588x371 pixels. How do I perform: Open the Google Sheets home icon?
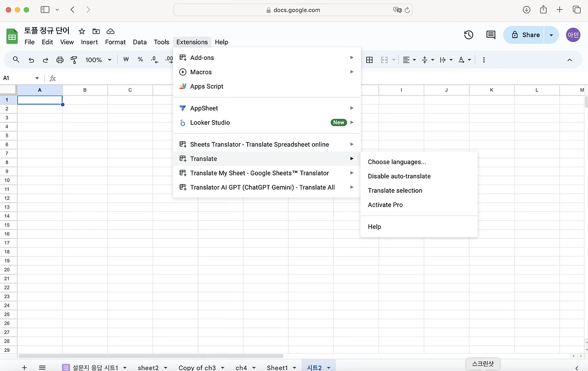12,36
